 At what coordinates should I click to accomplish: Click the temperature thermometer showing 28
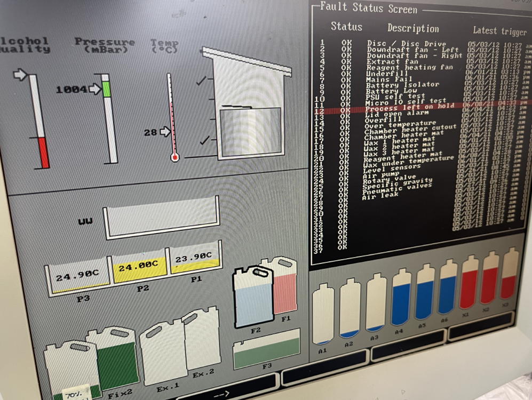(172, 117)
